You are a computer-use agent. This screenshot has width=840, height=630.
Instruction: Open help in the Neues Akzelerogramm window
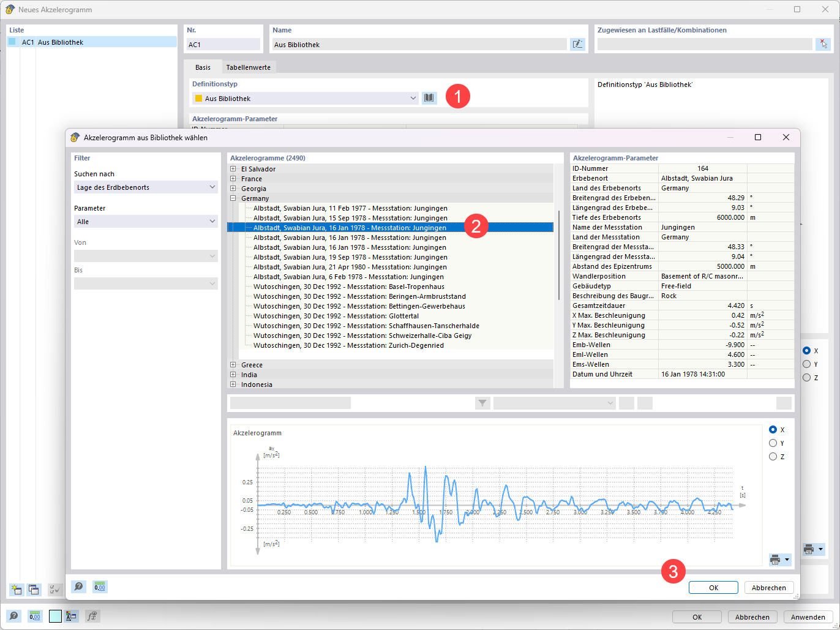13,616
